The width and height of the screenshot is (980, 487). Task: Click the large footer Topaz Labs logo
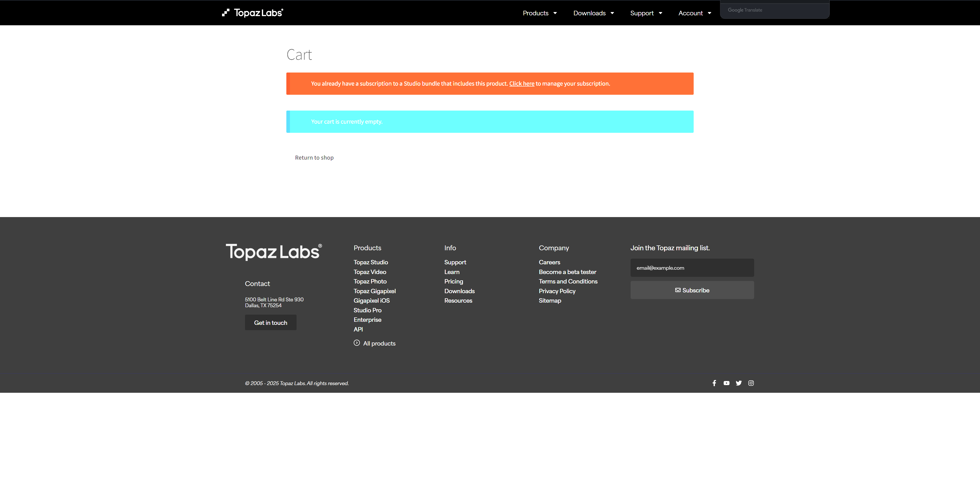pos(274,252)
